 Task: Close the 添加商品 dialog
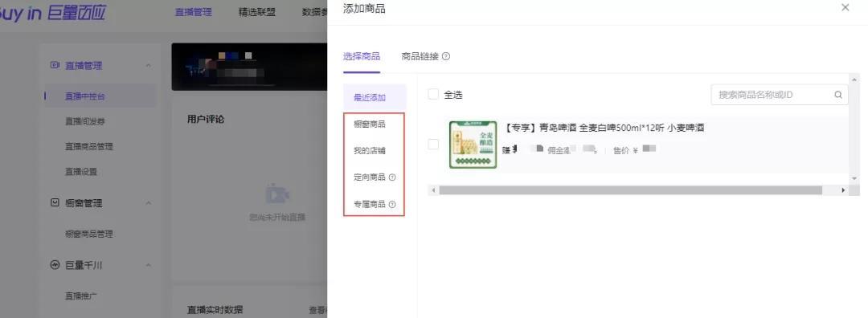click(x=845, y=8)
